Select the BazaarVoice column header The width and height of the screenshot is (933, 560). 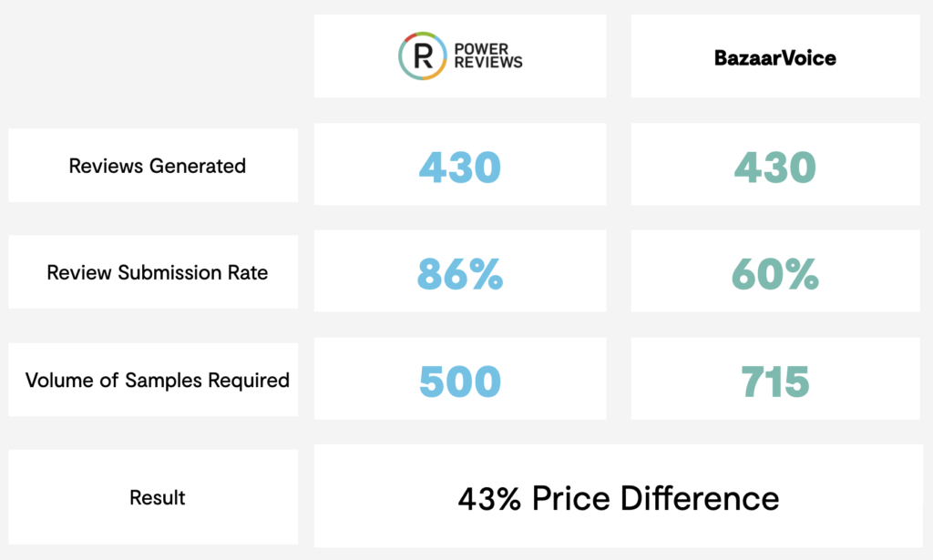point(774,57)
